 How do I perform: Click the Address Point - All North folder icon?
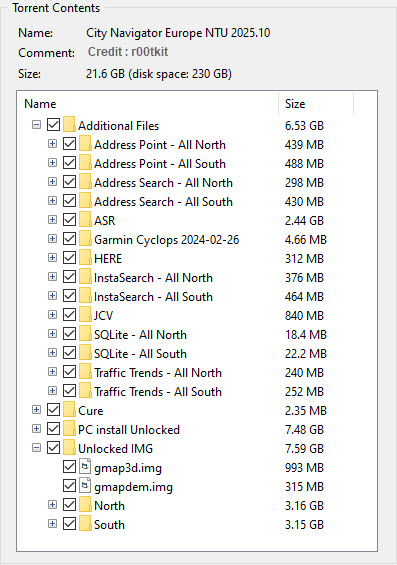pyautogui.click(x=85, y=144)
